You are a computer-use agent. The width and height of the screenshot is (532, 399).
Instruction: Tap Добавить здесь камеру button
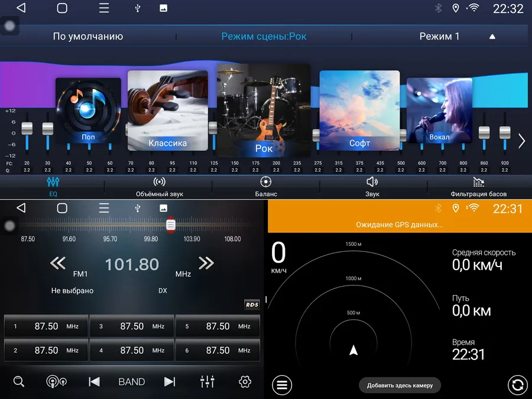tap(400, 385)
